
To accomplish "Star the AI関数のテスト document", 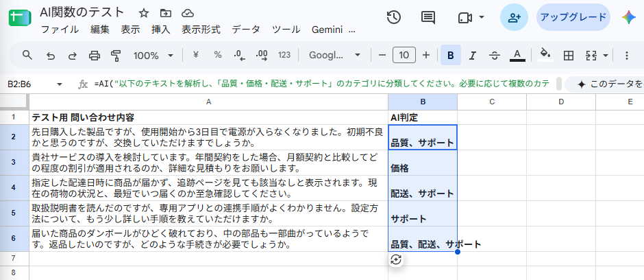I will click(143, 13).
